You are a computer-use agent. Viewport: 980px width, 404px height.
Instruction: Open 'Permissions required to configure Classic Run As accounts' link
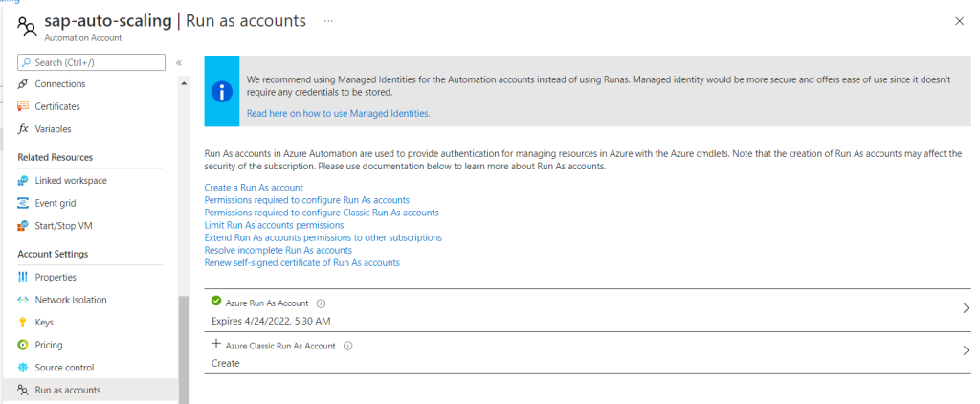tap(322, 212)
